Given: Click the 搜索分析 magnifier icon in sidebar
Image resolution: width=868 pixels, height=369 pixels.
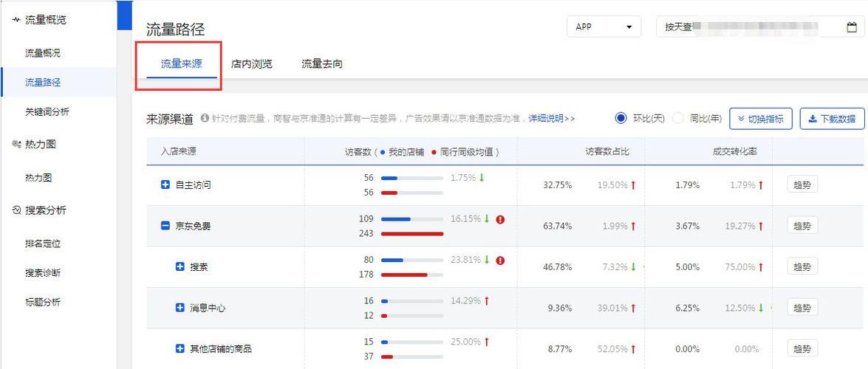Looking at the screenshot, I should [16, 210].
